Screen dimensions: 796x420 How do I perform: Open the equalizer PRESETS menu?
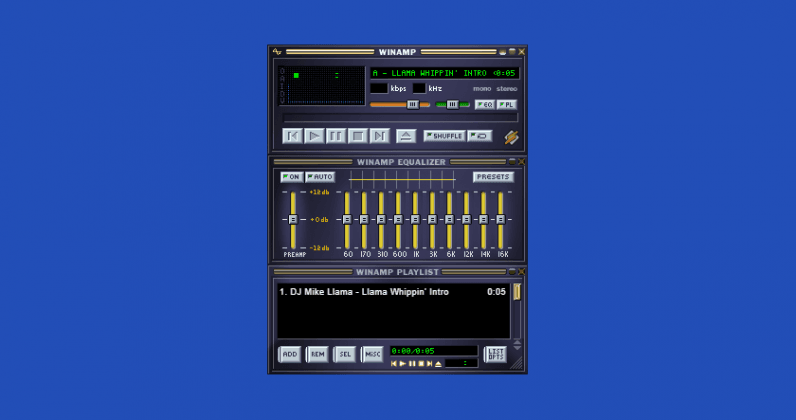[x=493, y=177]
